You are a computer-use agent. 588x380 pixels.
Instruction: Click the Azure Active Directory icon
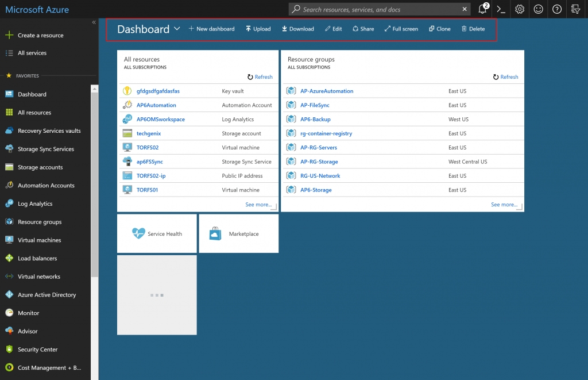pyautogui.click(x=9, y=295)
